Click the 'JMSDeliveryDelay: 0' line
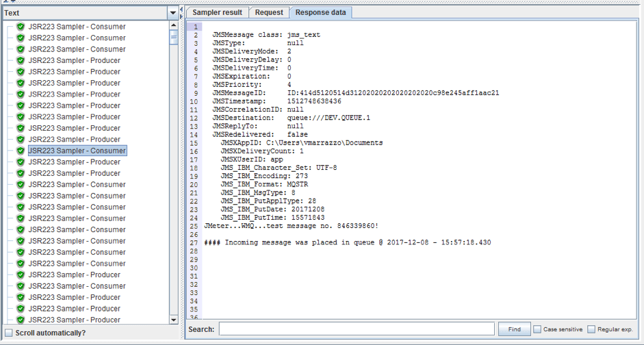 pos(252,60)
